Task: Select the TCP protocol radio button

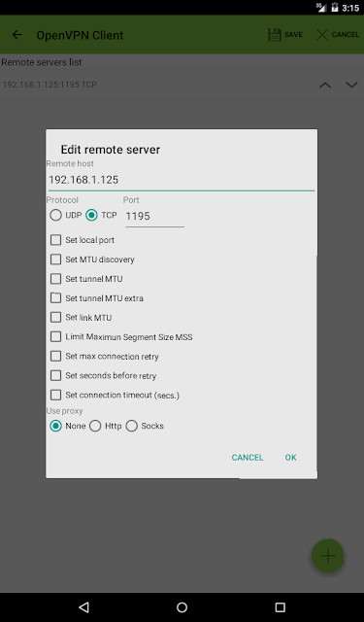Action: (91, 216)
